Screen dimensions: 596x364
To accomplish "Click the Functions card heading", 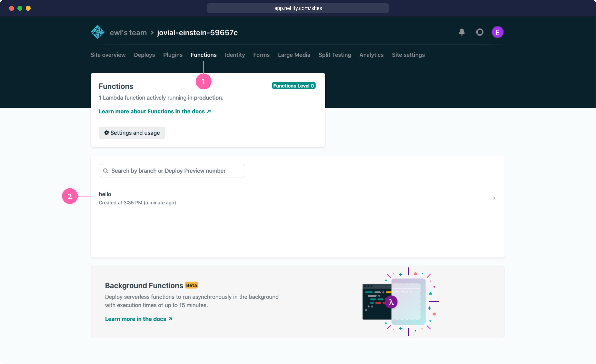I will point(116,86).
